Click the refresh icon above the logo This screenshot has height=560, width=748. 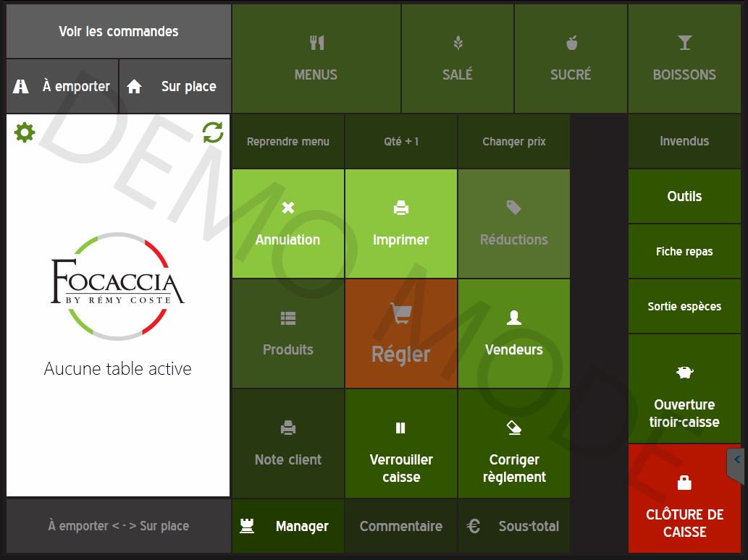point(212,133)
